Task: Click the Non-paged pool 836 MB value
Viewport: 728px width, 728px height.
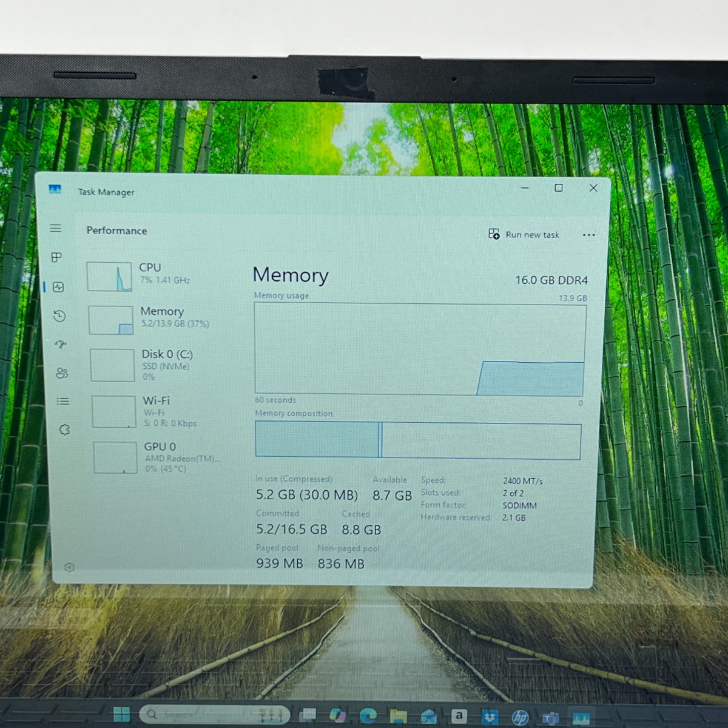Action: click(341, 564)
